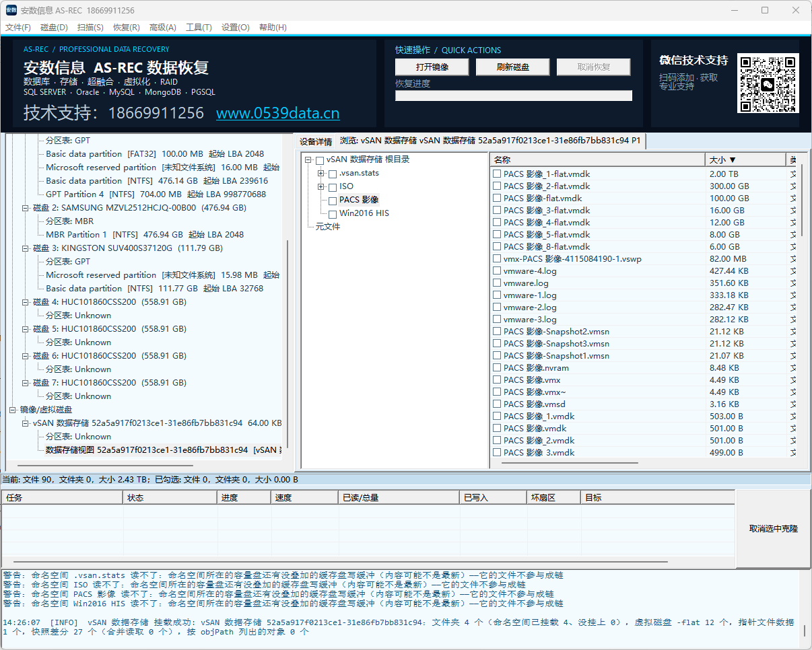
Task: Collapse the 磁盘 4: HUC101860CSS200 node
Action: [x=26, y=302]
